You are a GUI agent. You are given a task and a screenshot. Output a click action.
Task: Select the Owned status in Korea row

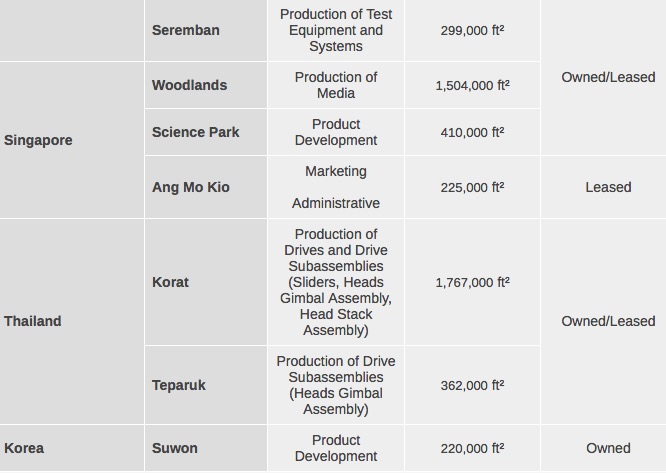pyautogui.click(x=608, y=448)
